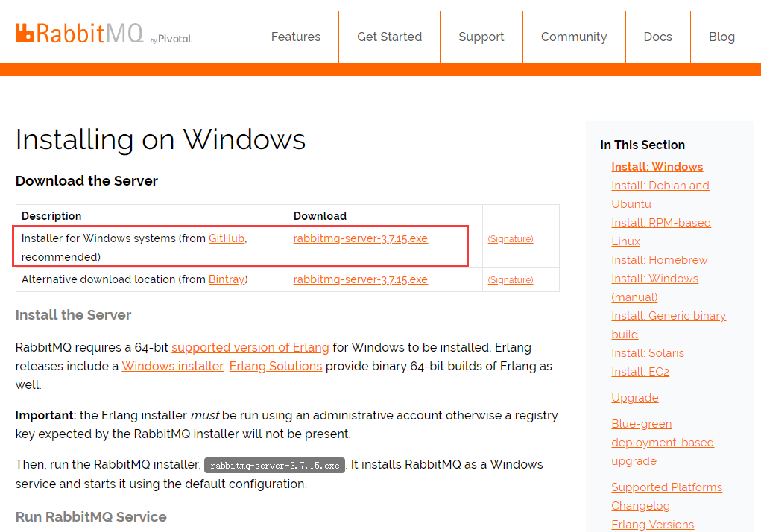Open Supported Platforms sidebar link
This screenshot has width=761, height=532.
point(667,487)
